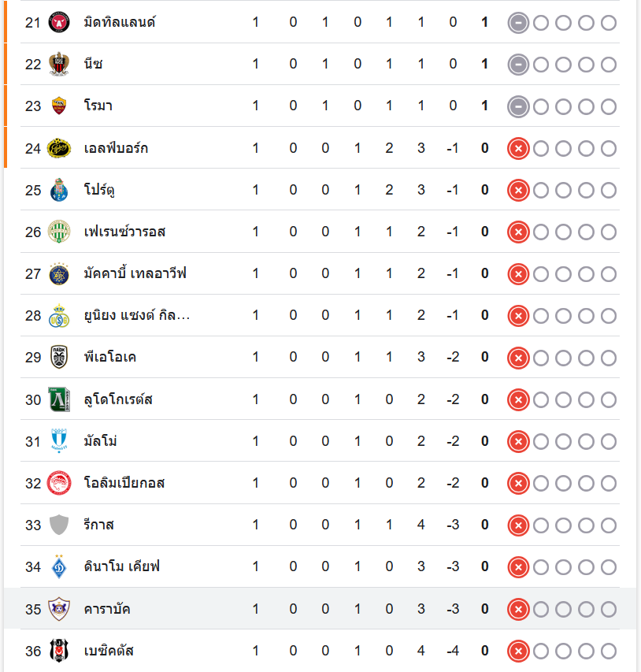Click the red loss icon in row 36

(x=518, y=651)
